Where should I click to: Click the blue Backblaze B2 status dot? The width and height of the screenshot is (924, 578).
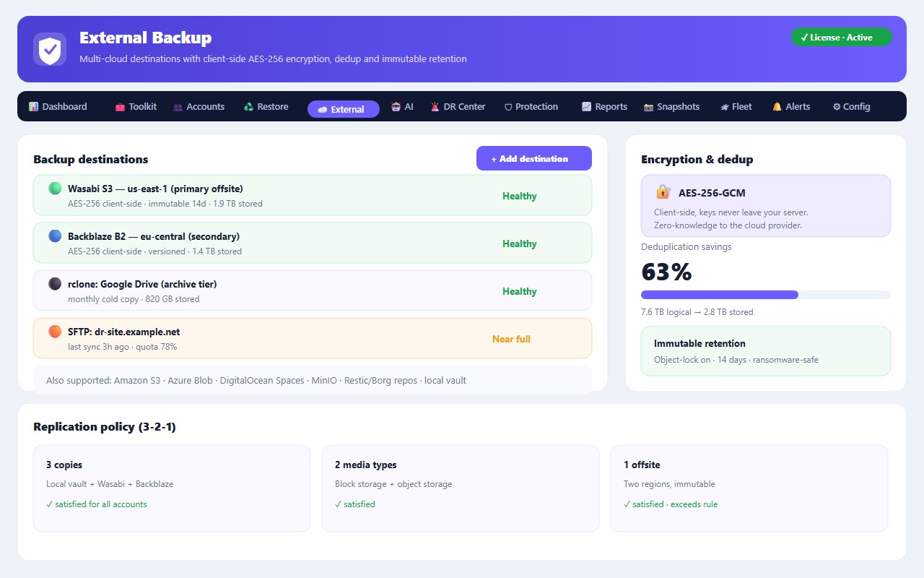[x=55, y=236]
